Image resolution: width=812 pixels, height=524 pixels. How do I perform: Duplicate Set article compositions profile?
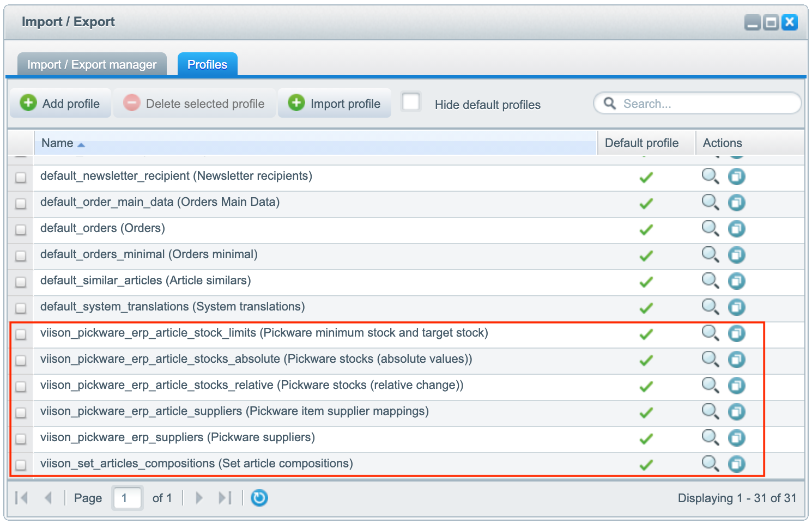737,464
